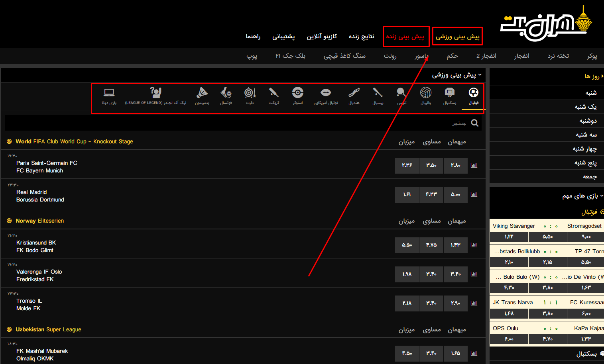Image resolution: width=604 pixels, height=364 pixels.
Task: Open حکم card game link
Action: (453, 56)
